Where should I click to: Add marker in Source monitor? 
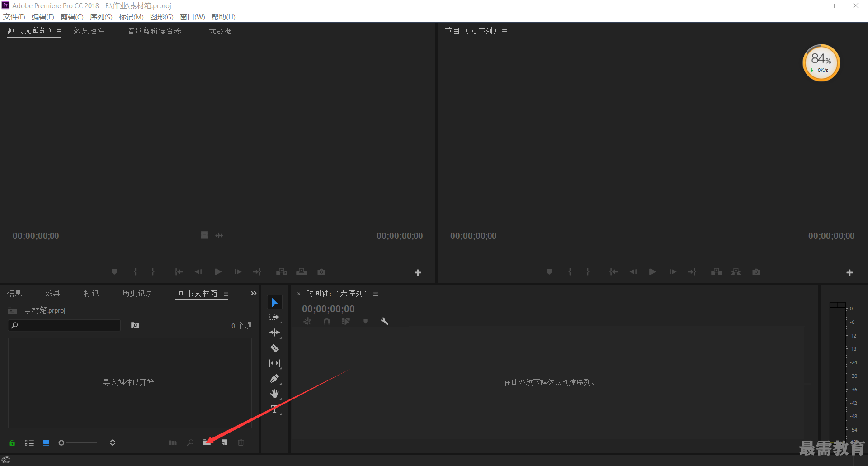click(x=114, y=272)
